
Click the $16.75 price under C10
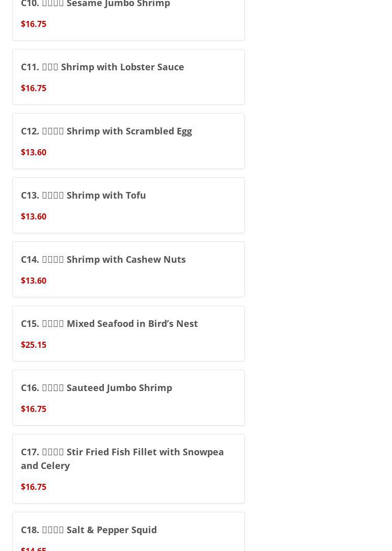pos(34,24)
